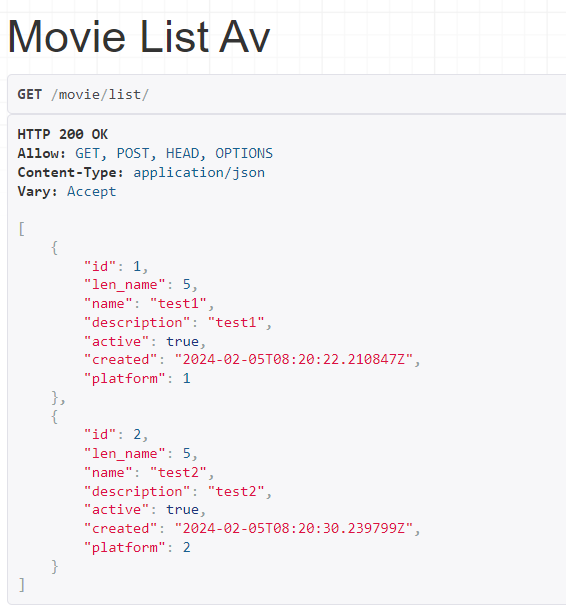Select the "description": "test1" line
Viewport: 566px width, 609px height.
178,323
